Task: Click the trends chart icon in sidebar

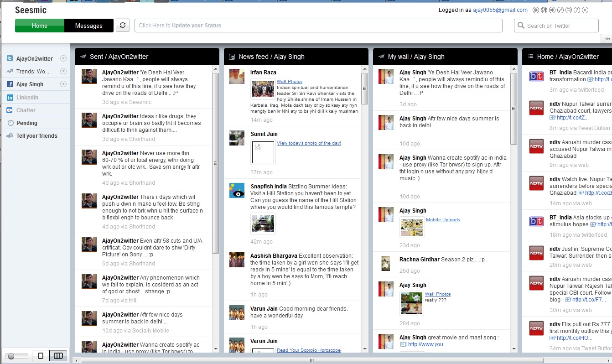Action: click(x=10, y=71)
